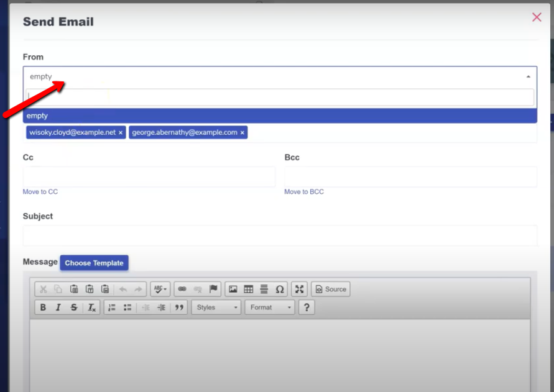Viewport: 554px width, 392px height.
Task: Maximize the editor with fullscreen icon
Action: [300, 289]
